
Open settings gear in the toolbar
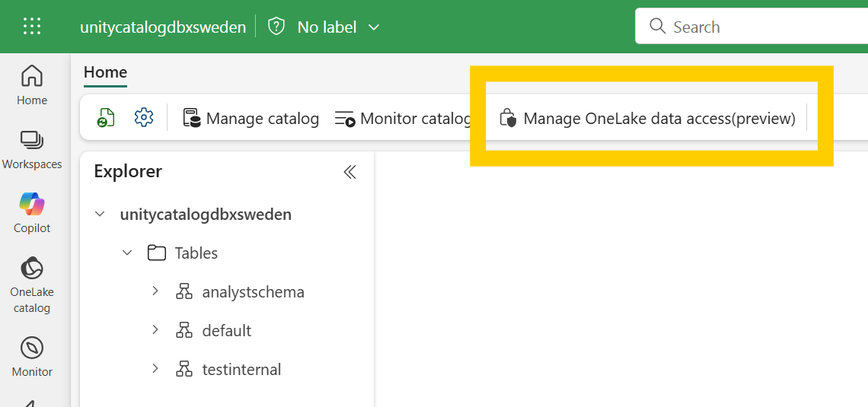pos(144,118)
